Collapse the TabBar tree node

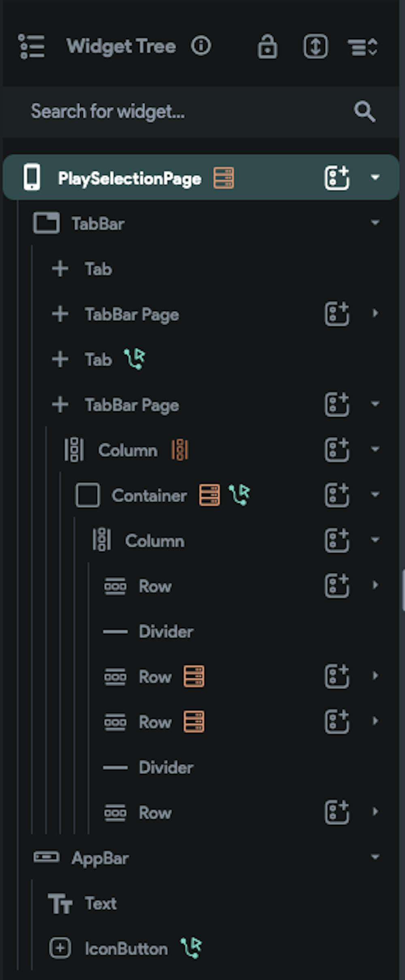point(375,223)
